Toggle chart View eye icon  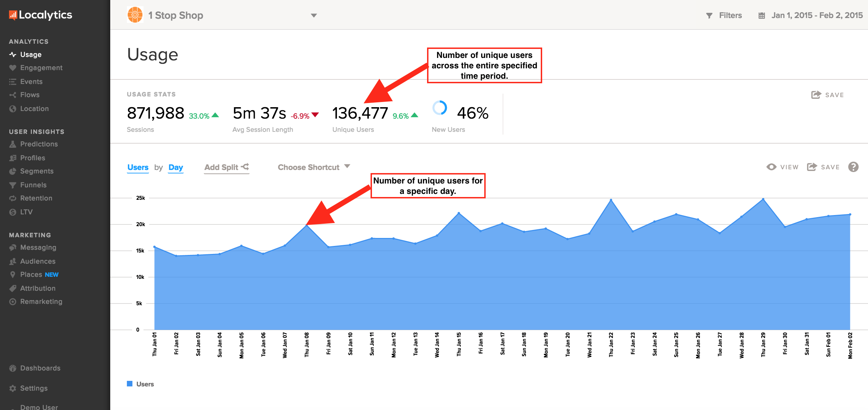point(771,167)
